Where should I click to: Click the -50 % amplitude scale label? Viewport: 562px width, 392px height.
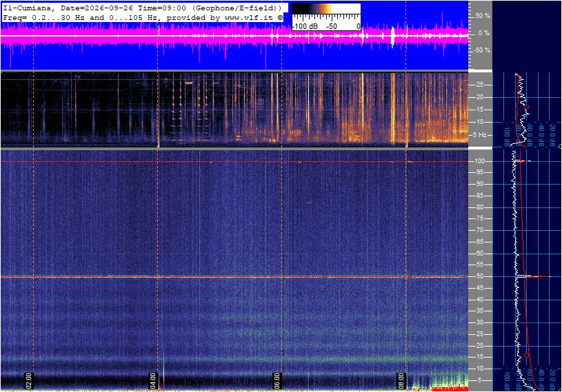pyautogui.click(x=482, y=50)
